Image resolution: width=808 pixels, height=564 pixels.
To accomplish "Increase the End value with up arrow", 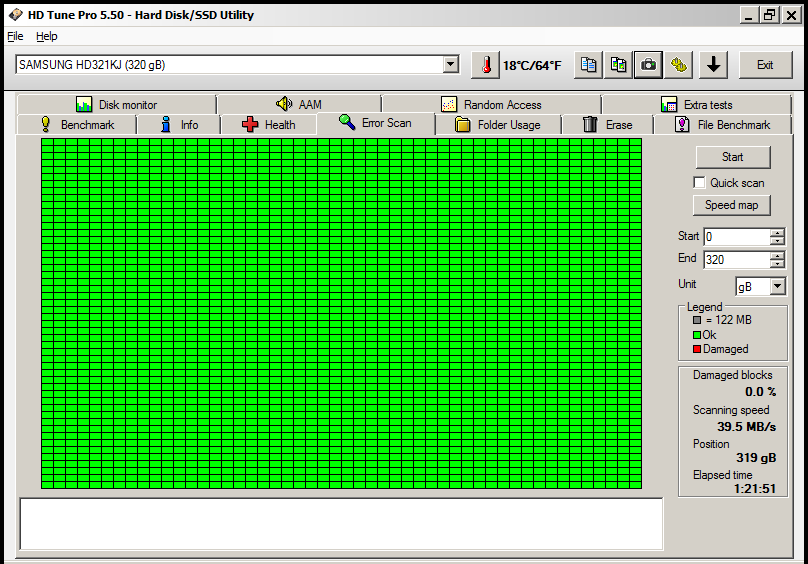I will click(777, 256).
